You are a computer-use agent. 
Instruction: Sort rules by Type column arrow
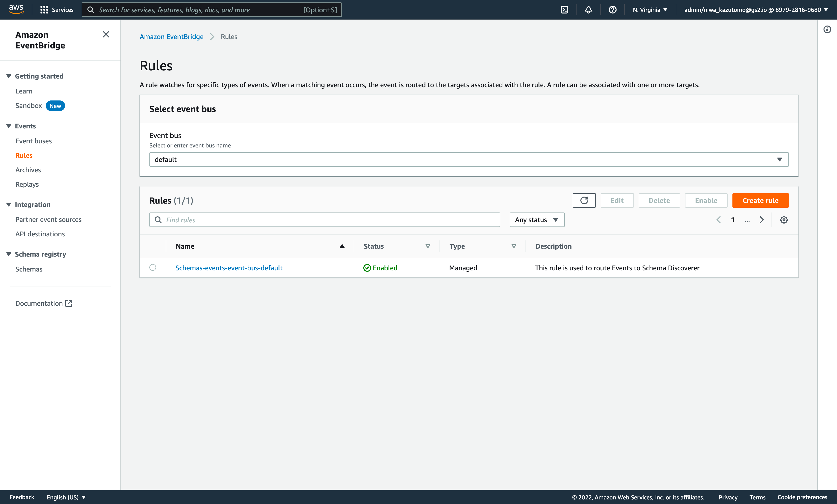pyautogui.click(x=514, y=246)
